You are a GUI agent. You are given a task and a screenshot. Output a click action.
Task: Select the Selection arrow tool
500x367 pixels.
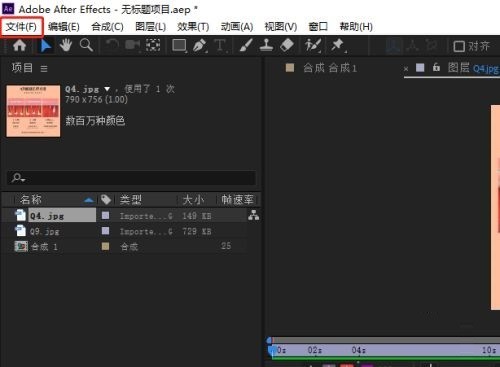coord(46,45)
